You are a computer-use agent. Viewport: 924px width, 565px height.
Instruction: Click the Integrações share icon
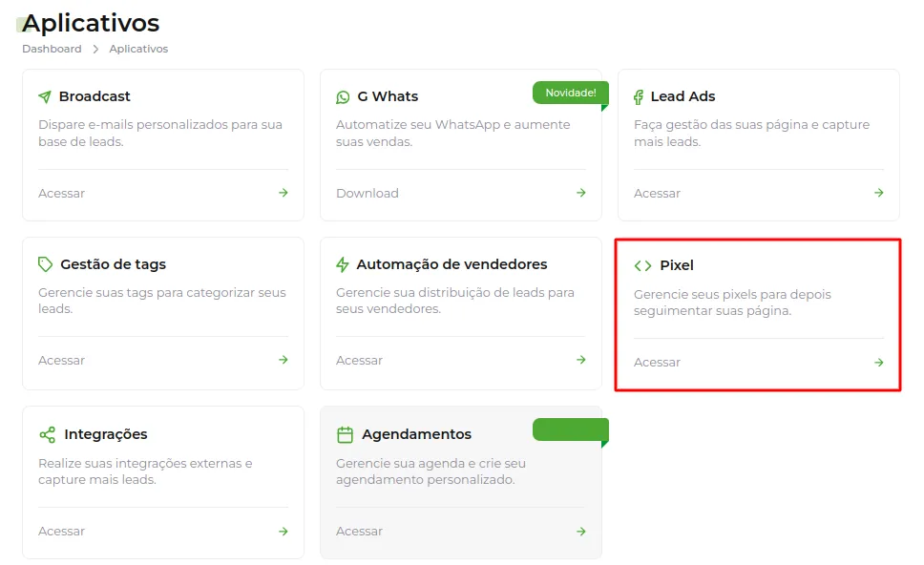tap(47, 435)
